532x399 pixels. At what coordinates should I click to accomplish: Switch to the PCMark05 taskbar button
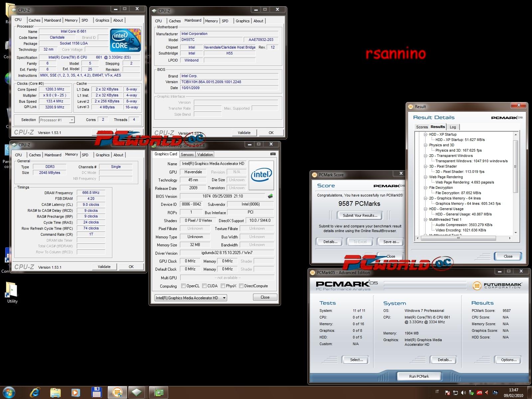117,393
